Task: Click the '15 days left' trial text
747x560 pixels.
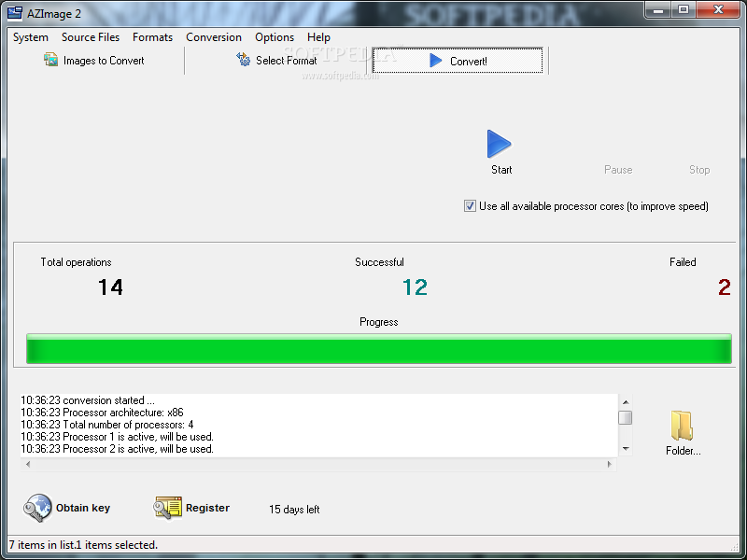Action: coord(294,509)
